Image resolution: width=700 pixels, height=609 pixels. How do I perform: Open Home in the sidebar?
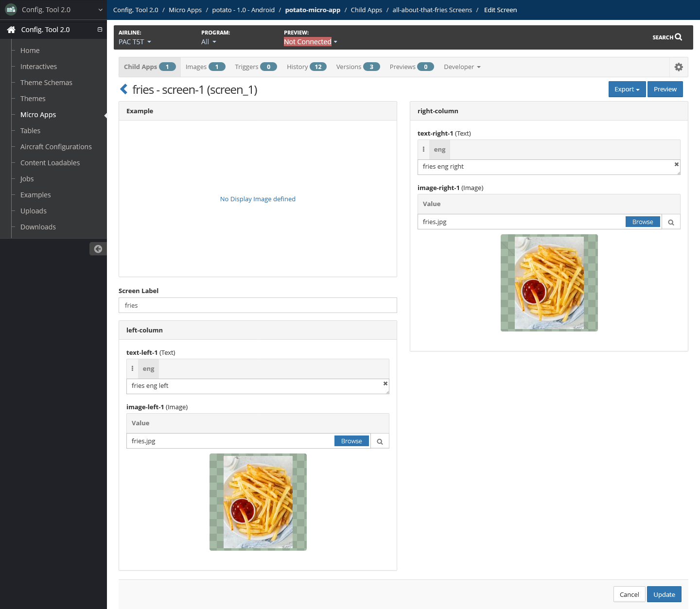coord(30,51)
